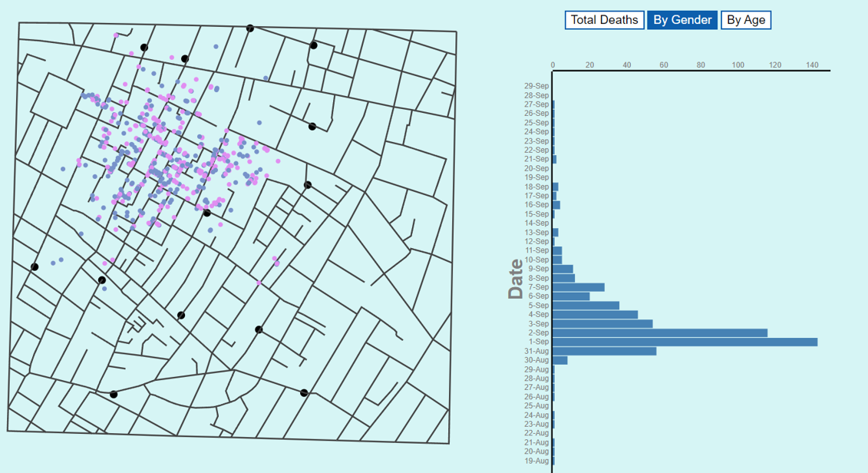The image size is (868, 473).
Task: Select the 5-Sep bar
Action: coord(586,305)
